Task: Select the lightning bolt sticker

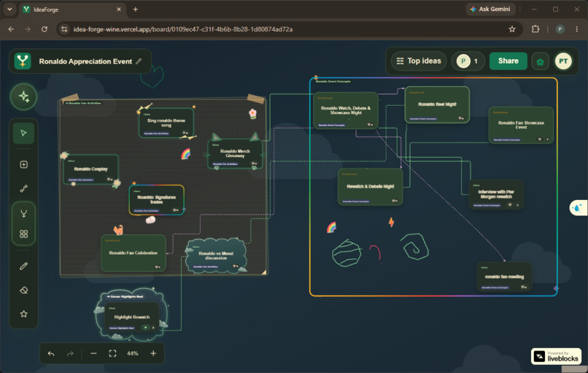Action: (x=391, y=222)
